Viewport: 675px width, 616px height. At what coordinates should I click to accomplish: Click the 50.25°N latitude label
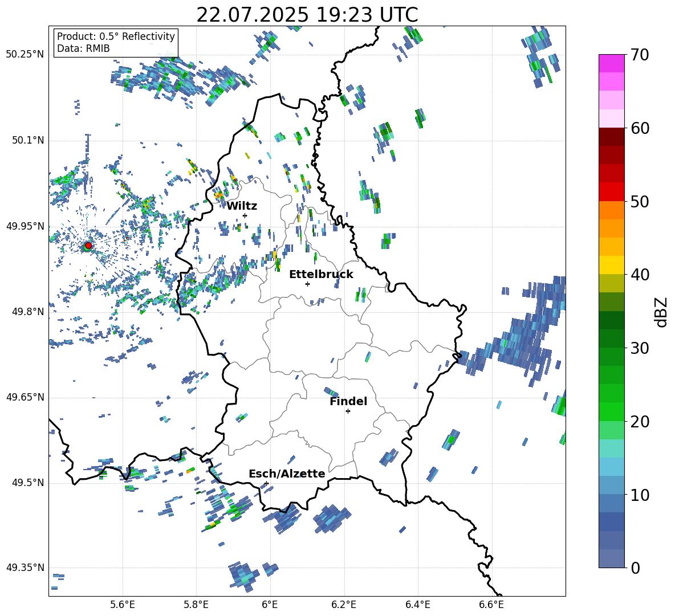point(25,55)
